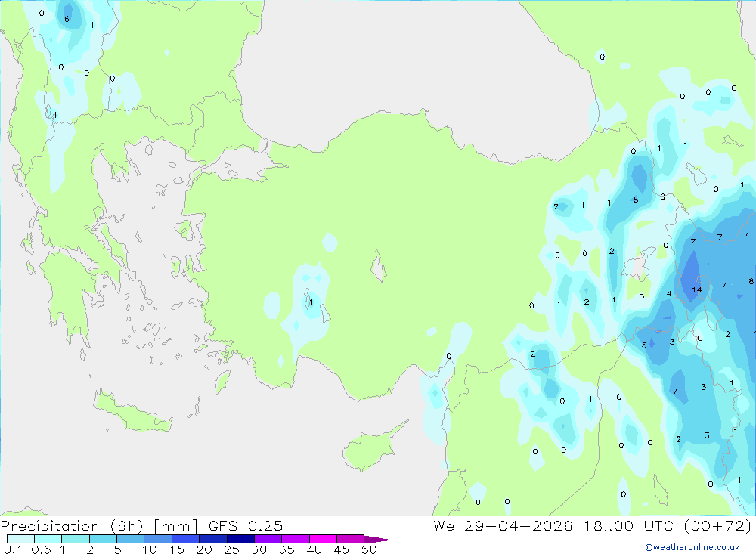Click the 'GFS 0.25' model label

point(246,525)
